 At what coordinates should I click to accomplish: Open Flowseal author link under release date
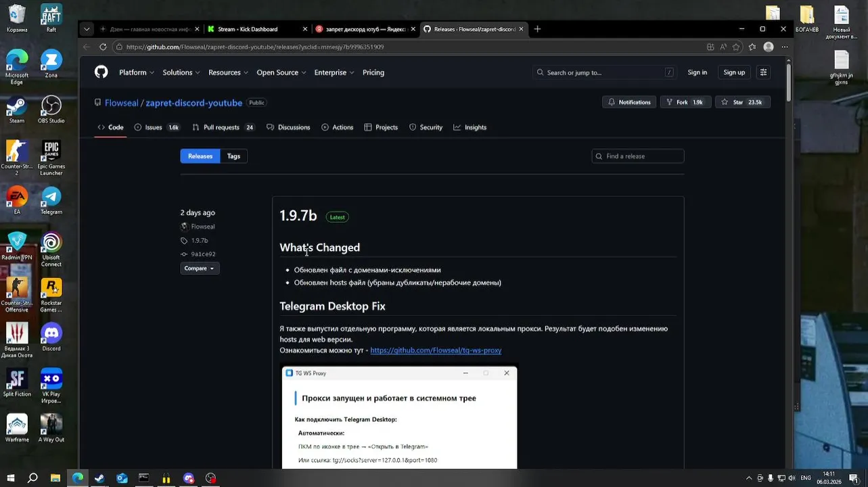pos(203,227)
